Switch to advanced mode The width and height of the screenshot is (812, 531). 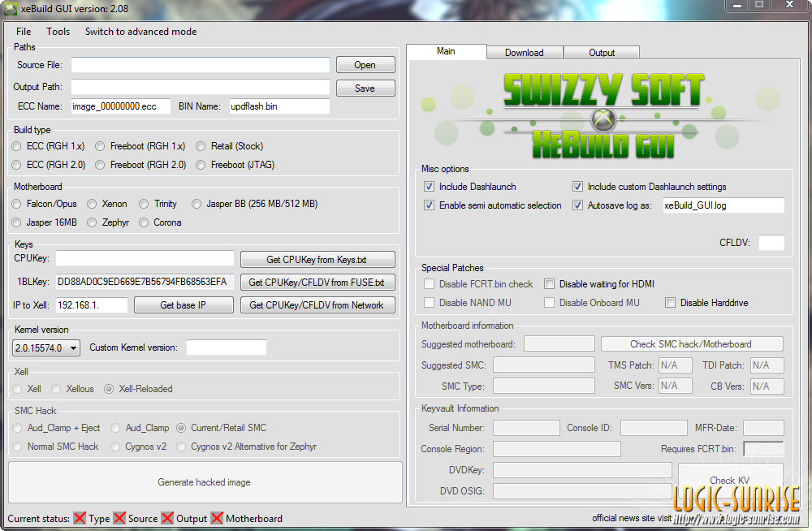(140, 32)
